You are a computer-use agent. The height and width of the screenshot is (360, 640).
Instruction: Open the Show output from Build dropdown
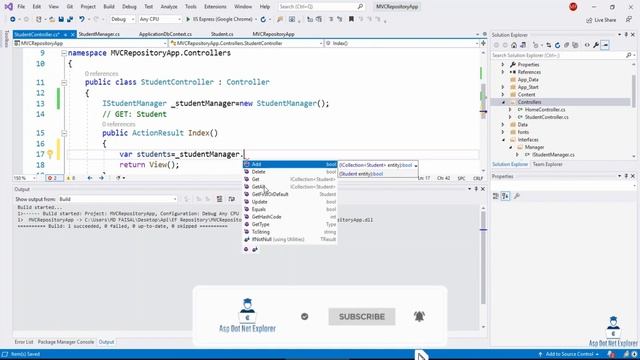point(118,199)
